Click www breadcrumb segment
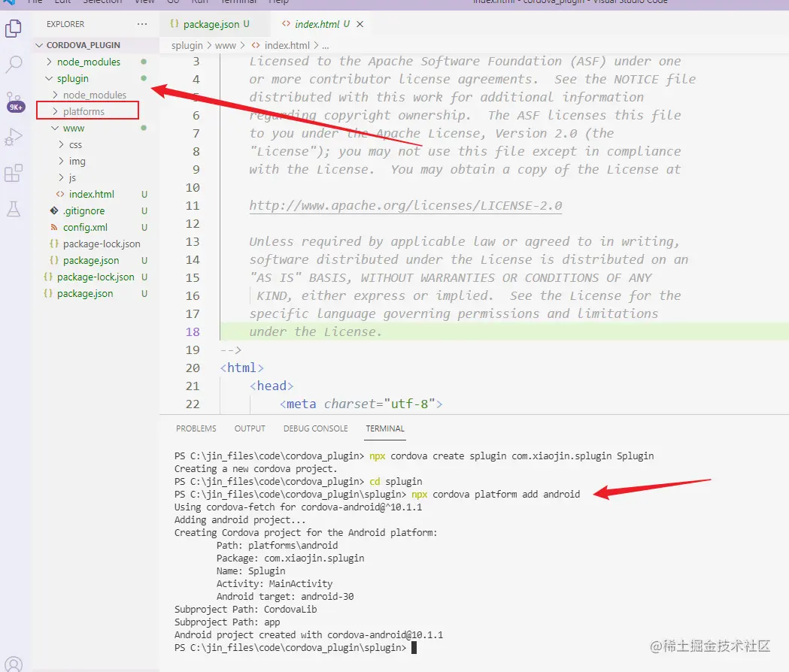The width and height of the screenshot is (789, 672). point(226,45)
